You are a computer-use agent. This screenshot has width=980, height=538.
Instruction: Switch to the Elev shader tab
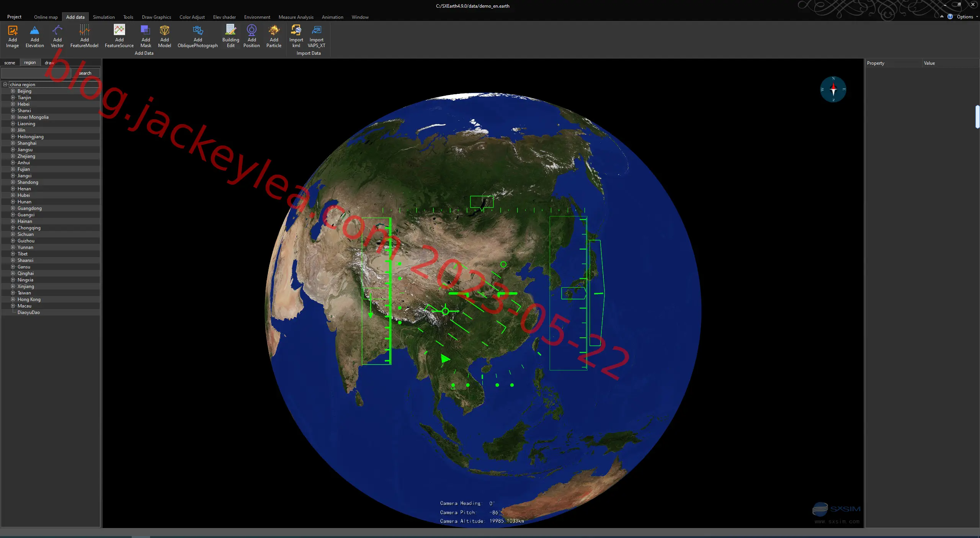[x=224, y=17]
